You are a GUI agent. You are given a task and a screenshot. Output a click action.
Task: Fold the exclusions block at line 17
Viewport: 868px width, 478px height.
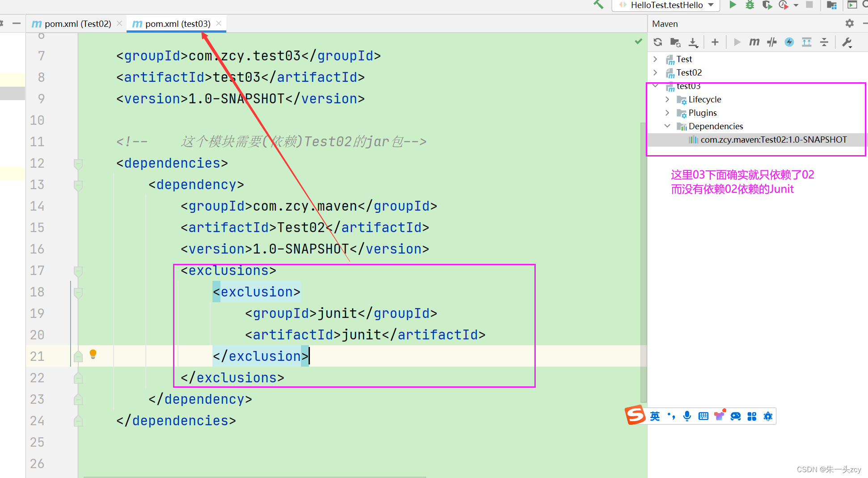click(78, 271)
